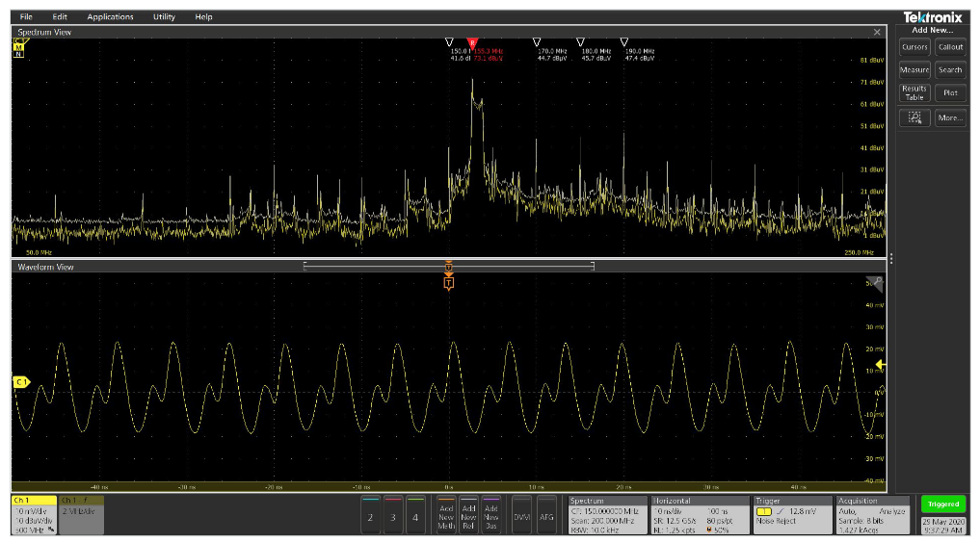This screenshot has width=980, height=543.
Task: Open the Applications menu
Action: (x=110, y=17)
